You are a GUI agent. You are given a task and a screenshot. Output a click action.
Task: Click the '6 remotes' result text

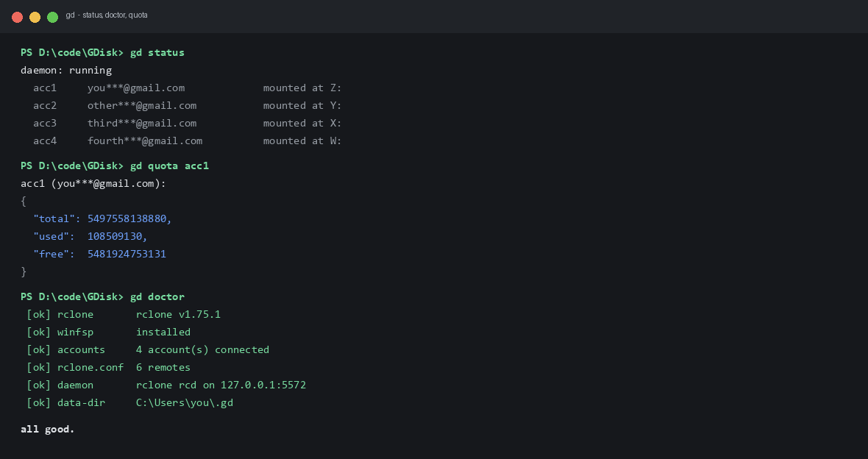coord(163,369)
